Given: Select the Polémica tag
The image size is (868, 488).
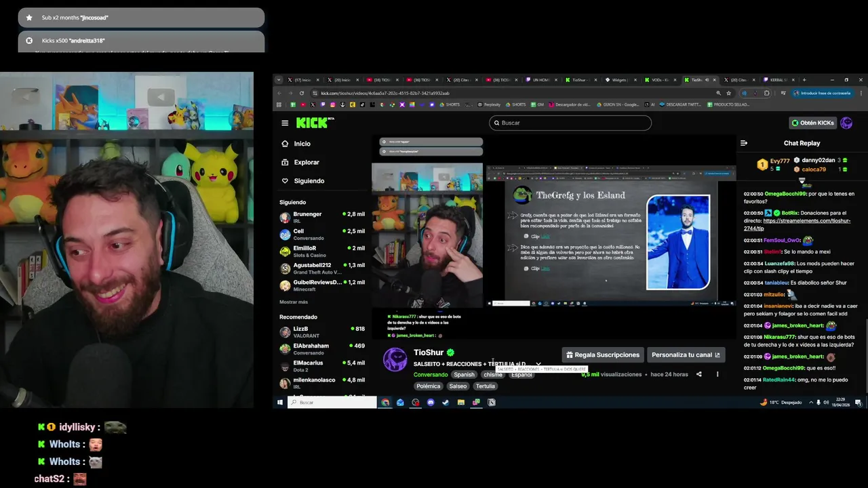Looking at the screenshot, I should 429,386.
